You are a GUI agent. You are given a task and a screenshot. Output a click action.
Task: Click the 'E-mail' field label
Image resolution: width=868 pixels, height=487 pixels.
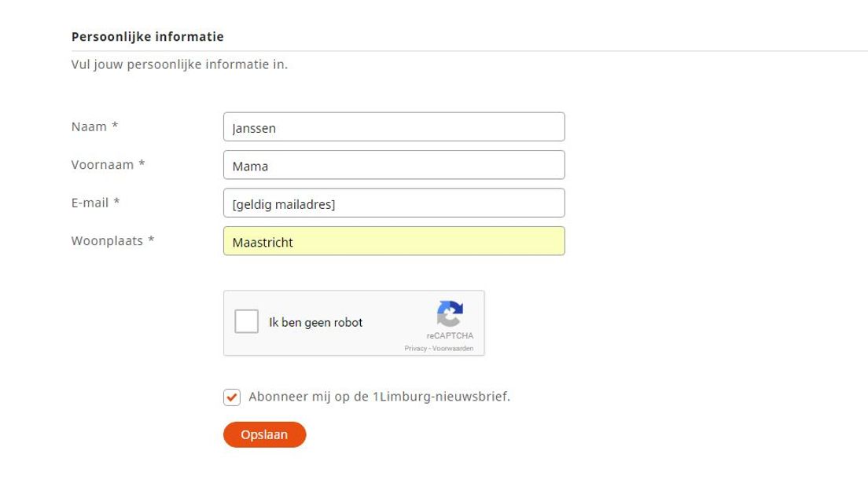pyautogui.click(x=90, y=203)
